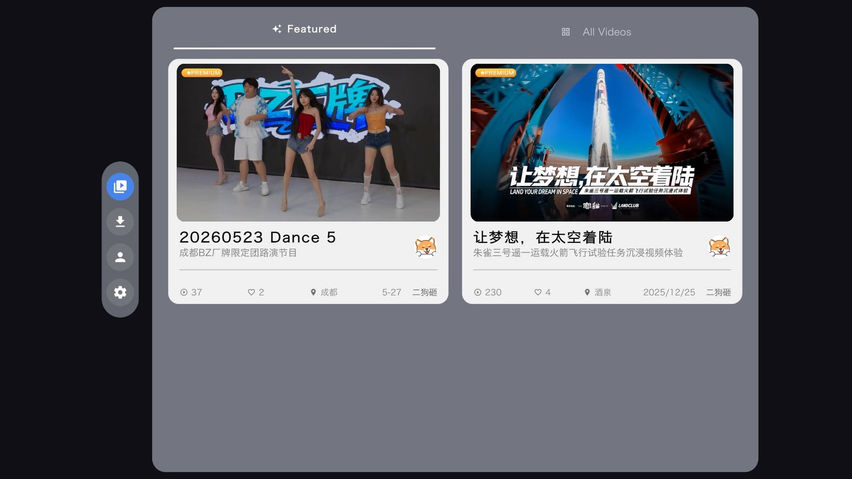Open the downloads sidebar icon
Image resolution: width=852 pixels, height=479 pixels.
120,222
